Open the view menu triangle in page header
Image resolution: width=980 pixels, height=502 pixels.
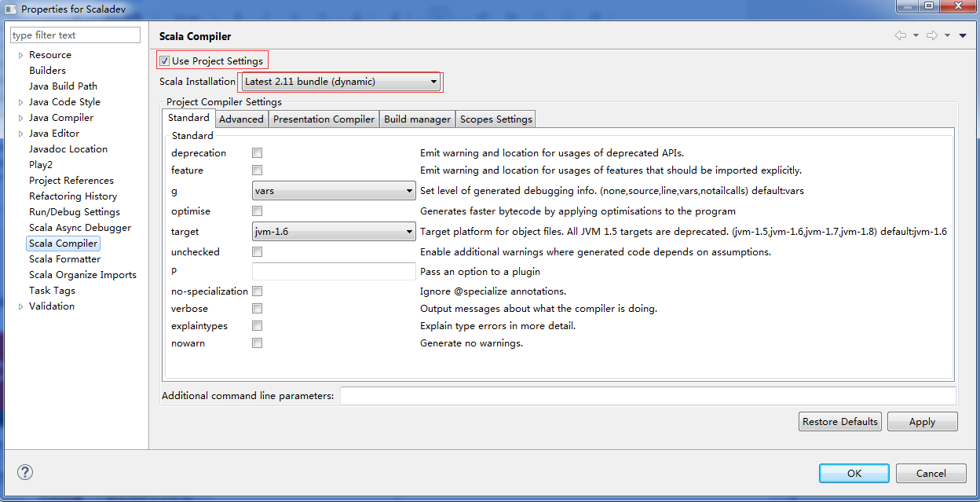(963, 36)
